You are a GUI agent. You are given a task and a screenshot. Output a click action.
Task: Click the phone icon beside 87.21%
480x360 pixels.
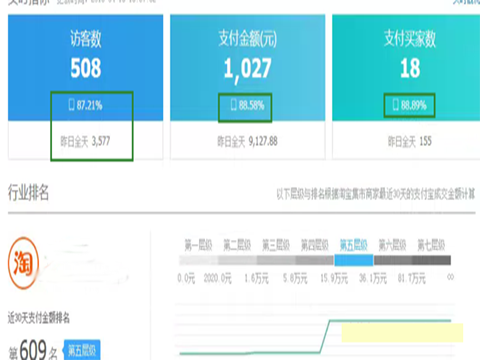point(72,105)
